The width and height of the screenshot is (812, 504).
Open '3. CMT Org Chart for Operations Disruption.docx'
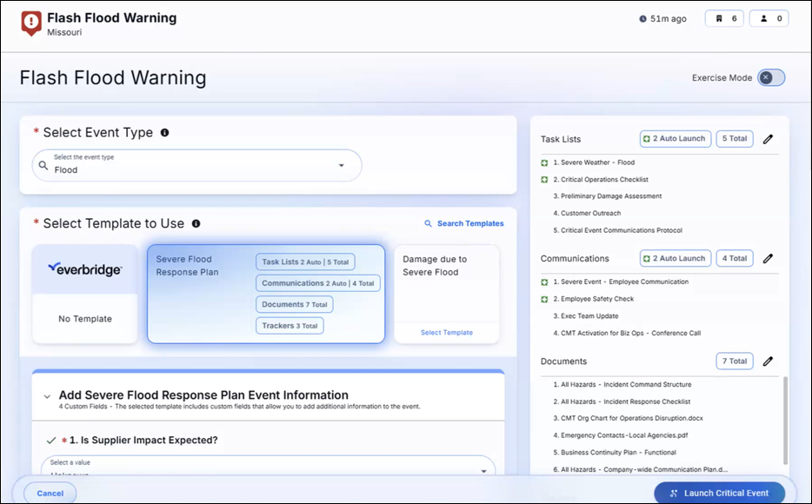(629, 418)
